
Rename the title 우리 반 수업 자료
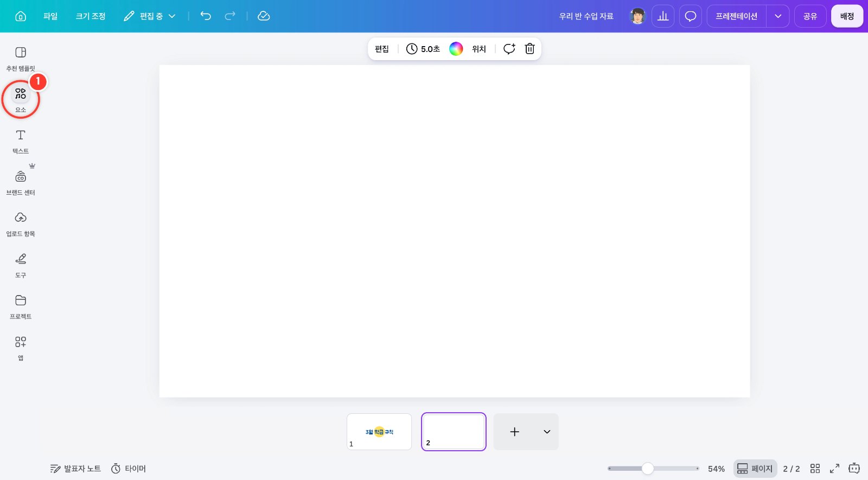point(586,16)
